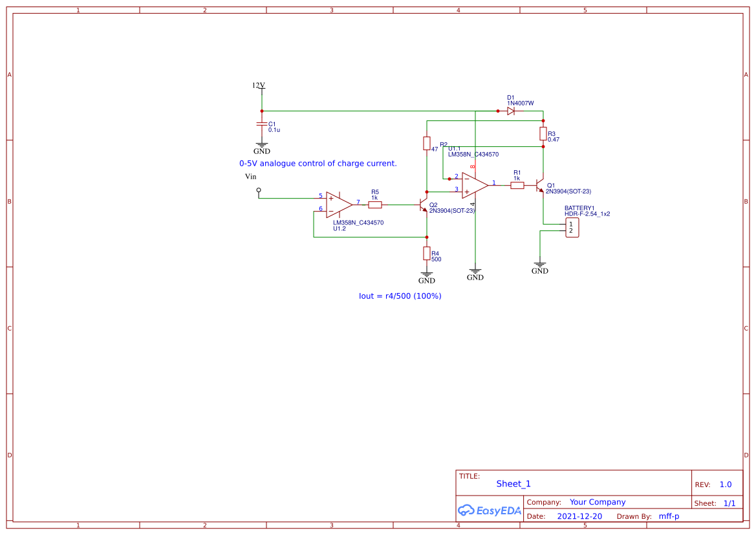This screenshot has width=756, height=535.
Task: Click the Vin input port circle
Action: (x=258, y=190)
